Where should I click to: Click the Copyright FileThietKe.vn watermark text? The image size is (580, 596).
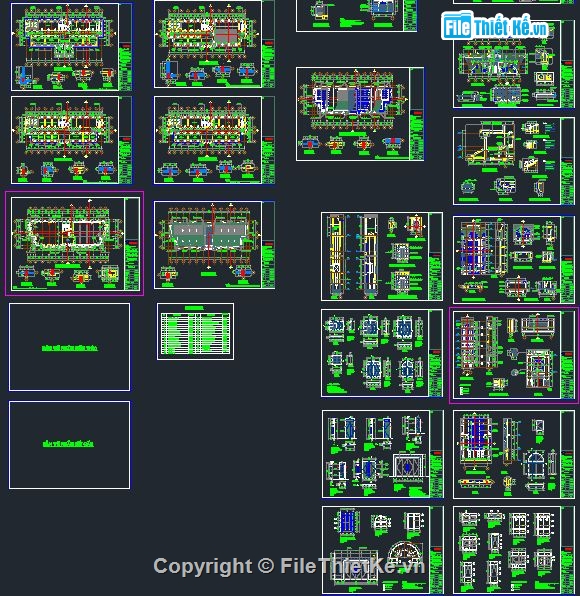pos(289,566)
